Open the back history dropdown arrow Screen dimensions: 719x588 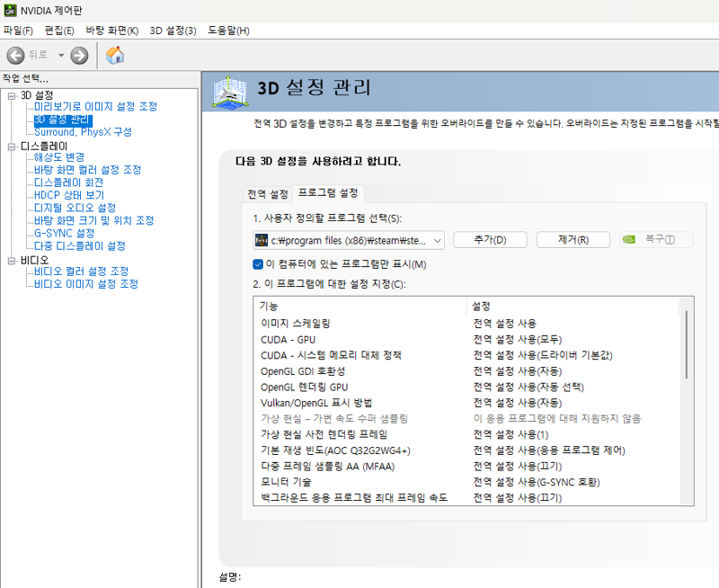(x=61, y=56)
